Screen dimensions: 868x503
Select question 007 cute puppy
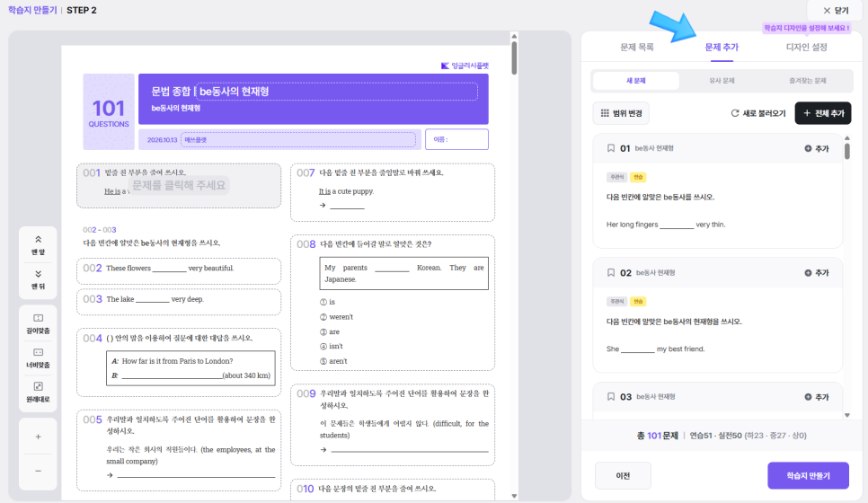click(x=393, y=192)
